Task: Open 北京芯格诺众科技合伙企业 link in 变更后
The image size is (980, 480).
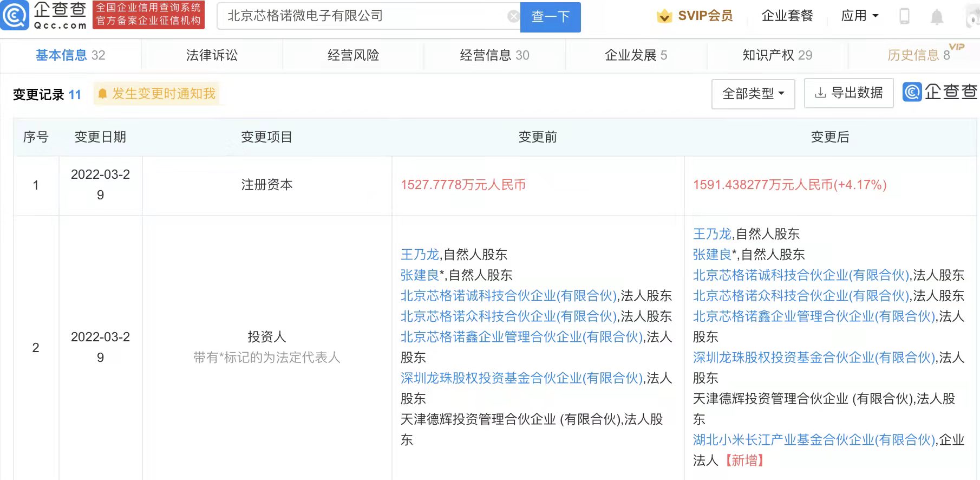Action: [801, 296]
